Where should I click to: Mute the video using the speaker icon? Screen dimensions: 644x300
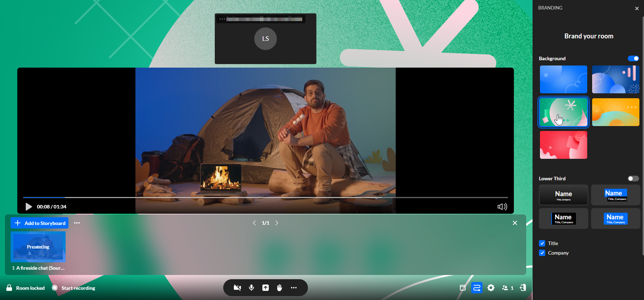(x=502, y=207)
